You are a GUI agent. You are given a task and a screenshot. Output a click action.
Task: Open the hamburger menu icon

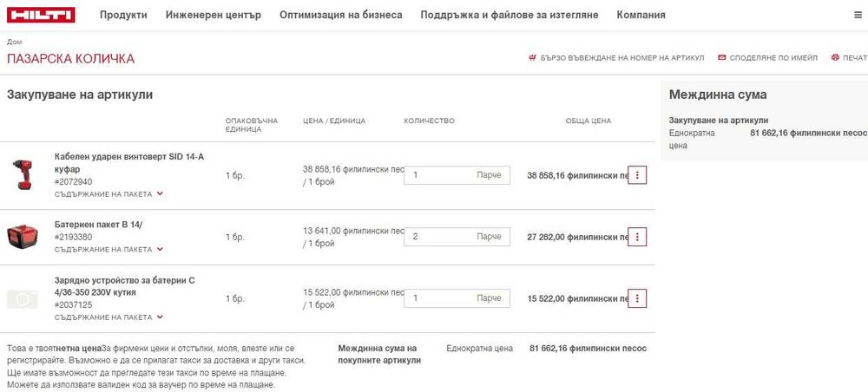click(858, 16)
